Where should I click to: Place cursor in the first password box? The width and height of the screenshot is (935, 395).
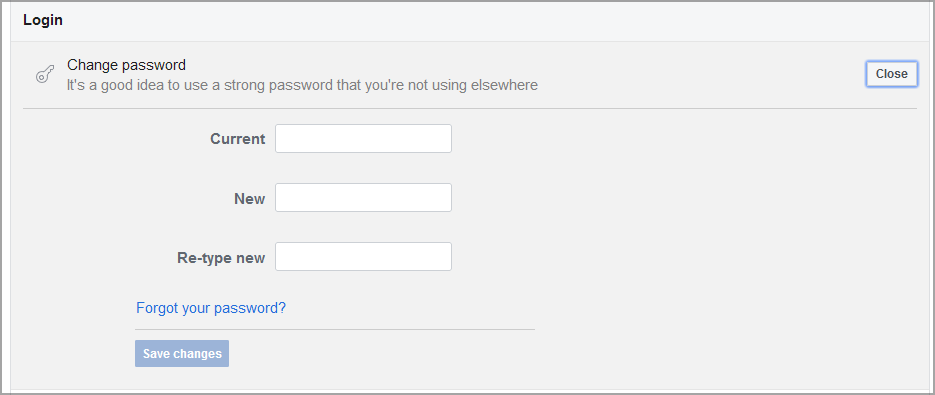[363, 138]
